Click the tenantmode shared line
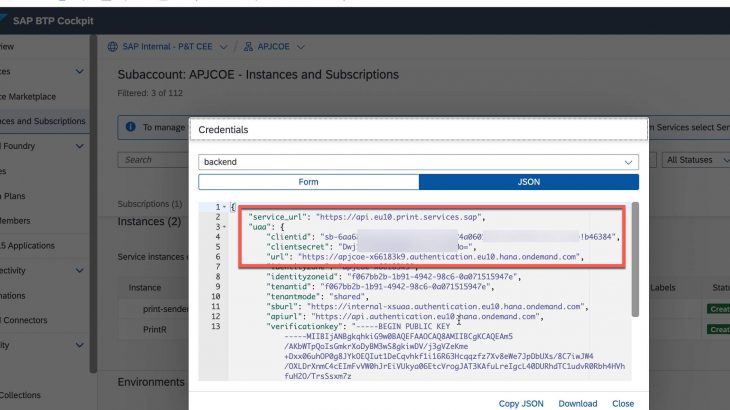 click(x=318, y=296)
